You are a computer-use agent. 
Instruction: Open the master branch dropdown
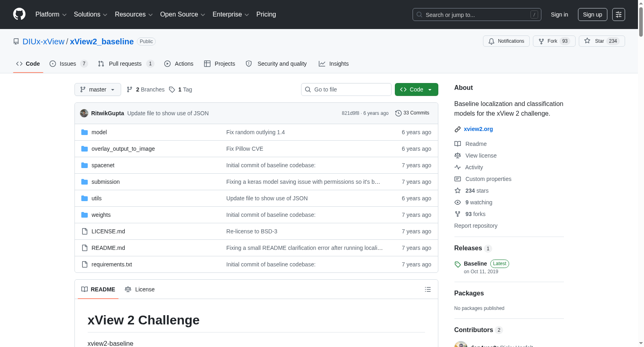98,89
